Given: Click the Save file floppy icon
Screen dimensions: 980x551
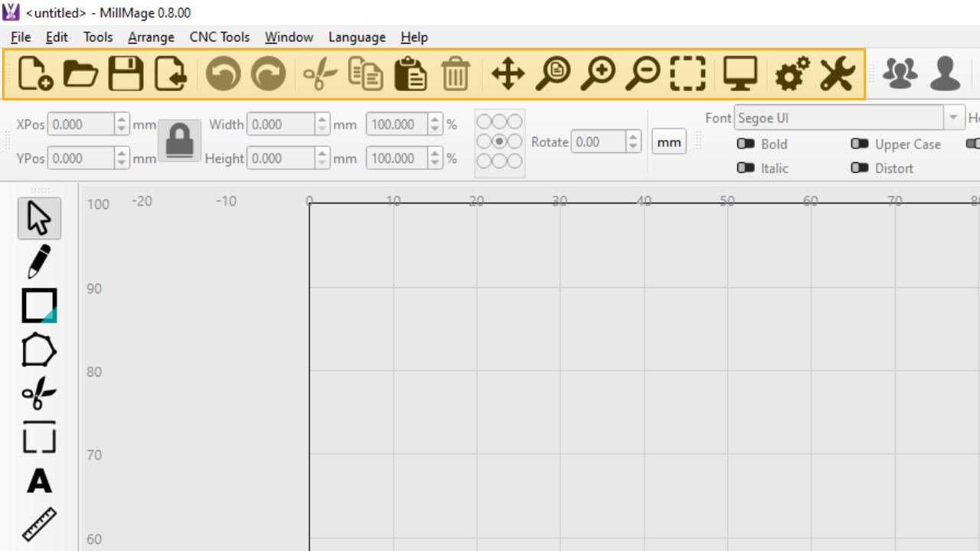Looking at the screenshot, I should 126,74.
